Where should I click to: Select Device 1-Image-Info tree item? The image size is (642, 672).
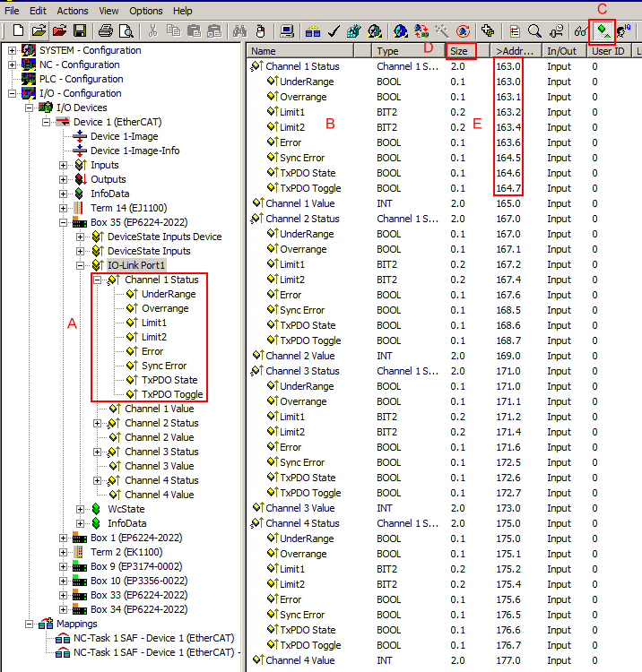pyautogui.click(x=135, y=151)
